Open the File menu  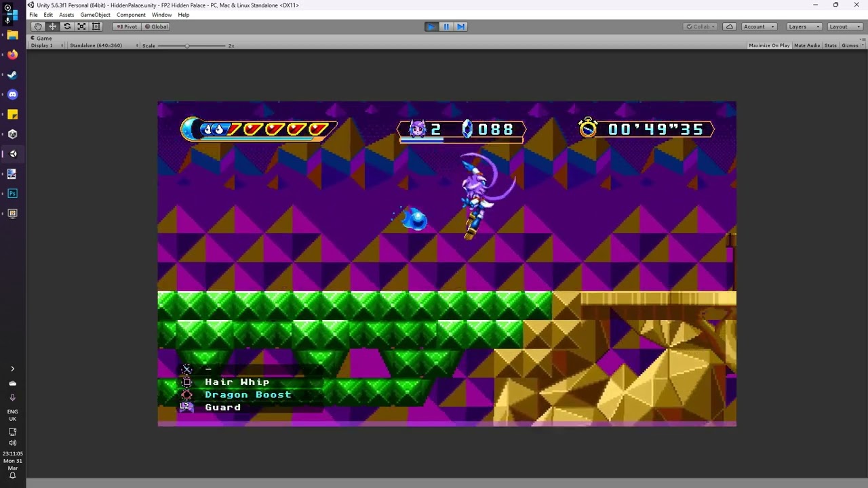click(33, 15)
